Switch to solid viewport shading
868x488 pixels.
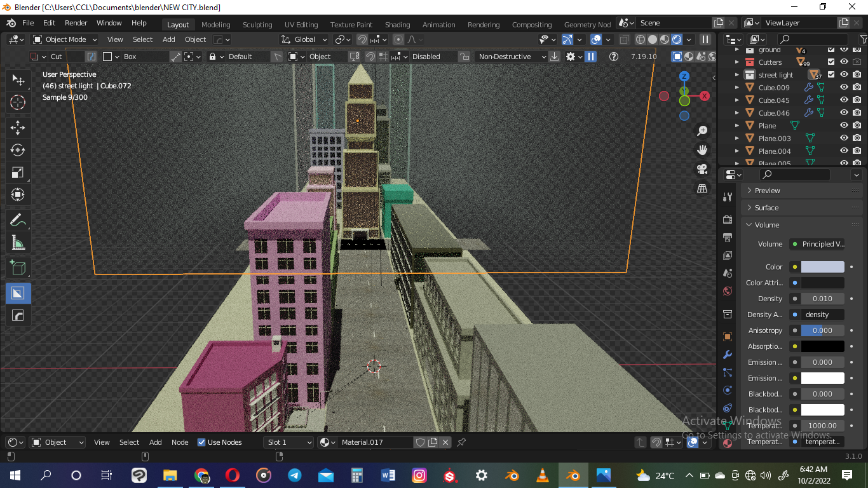click(653, 39)
